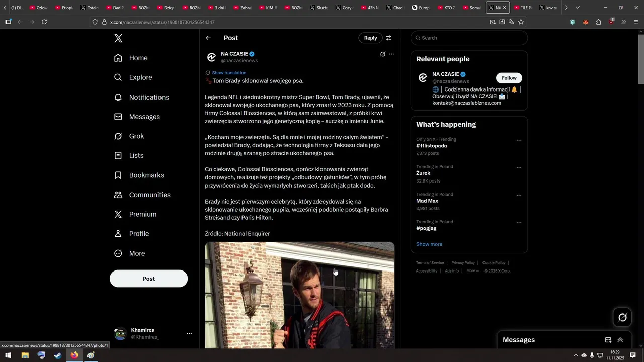This screenshot has height=362, width=644.
Task: Switch to the Totaln browser tab
Action: tap(90, 8)
